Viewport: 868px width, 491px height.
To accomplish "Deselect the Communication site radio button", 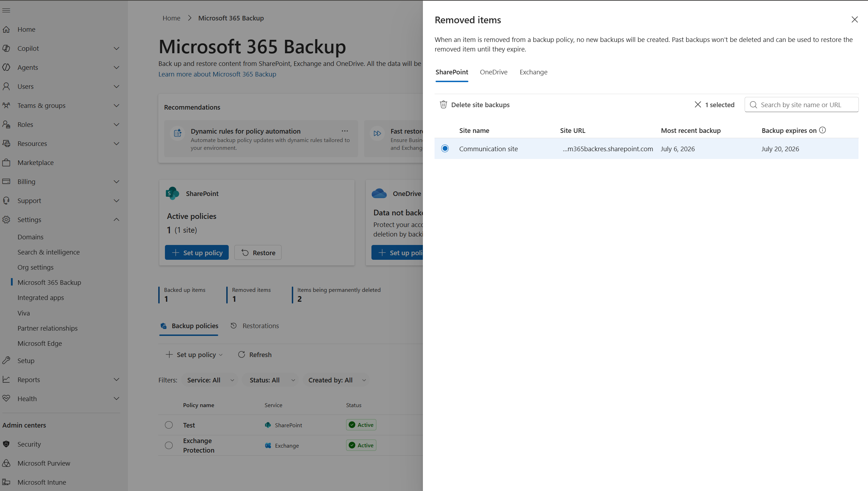I will tap(445, 148).
